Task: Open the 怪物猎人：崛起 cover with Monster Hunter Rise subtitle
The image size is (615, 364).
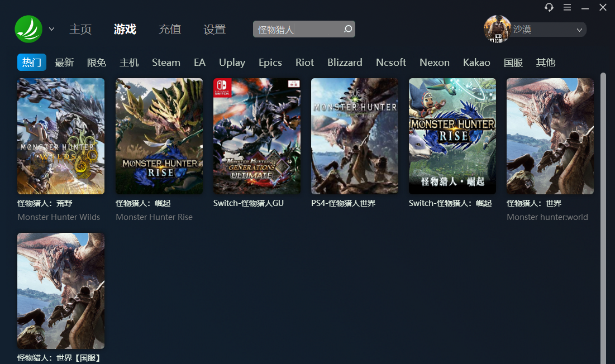Action: click(x=159, y=136)
